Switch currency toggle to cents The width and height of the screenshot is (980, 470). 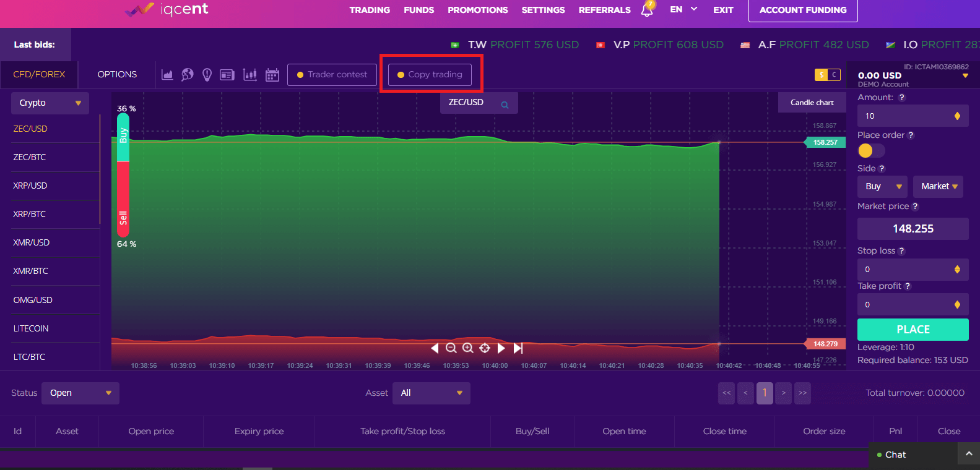point(834,75)
